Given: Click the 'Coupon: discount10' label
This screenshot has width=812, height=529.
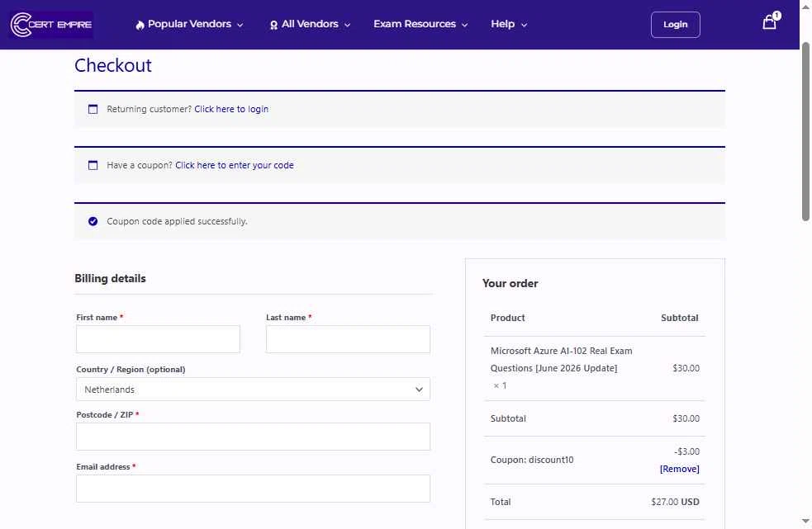Looking at the screenshot, I should tap(532, 461).
